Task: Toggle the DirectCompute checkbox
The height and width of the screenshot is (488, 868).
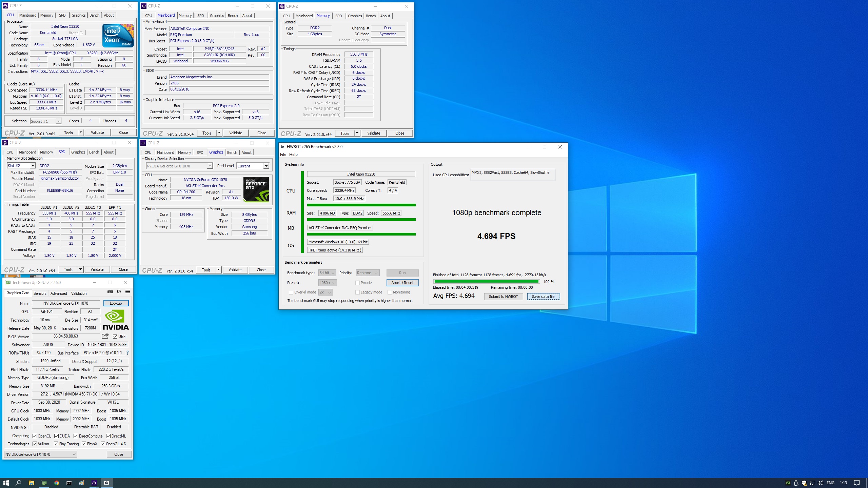Action: tap(76, 436)
